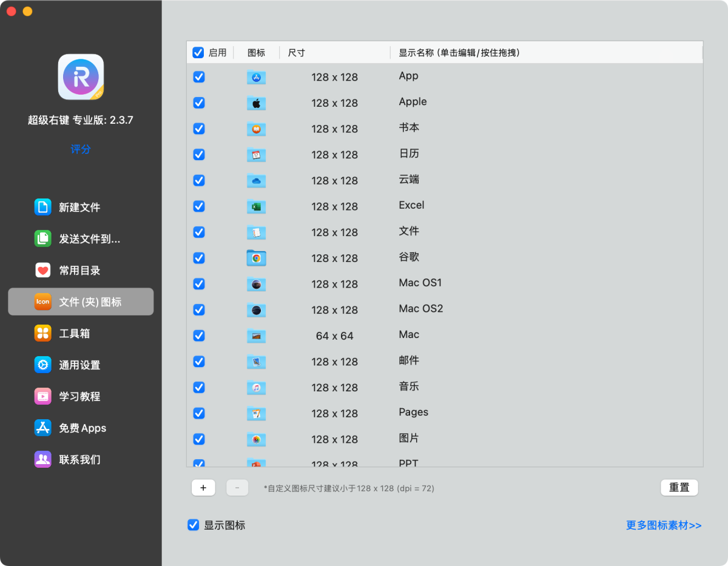Image resolution: width=728 pixels, height=566 pixels.
Task: Click the display name Pages
Action: click(x=414, y=413)
